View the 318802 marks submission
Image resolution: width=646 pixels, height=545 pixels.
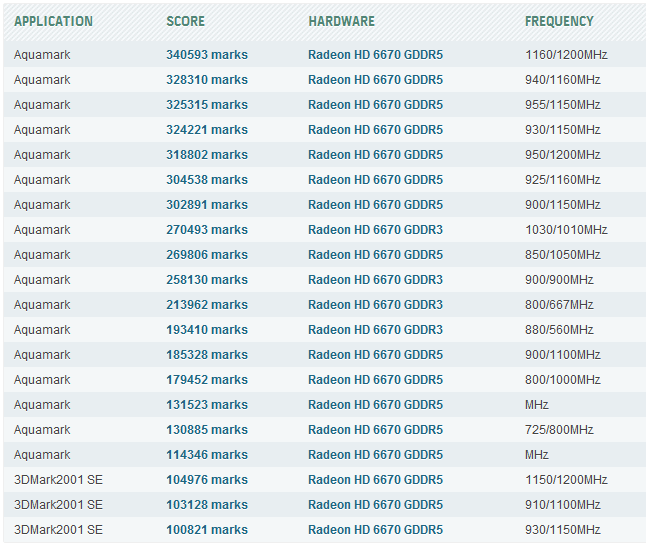click(x=206, y=155)
